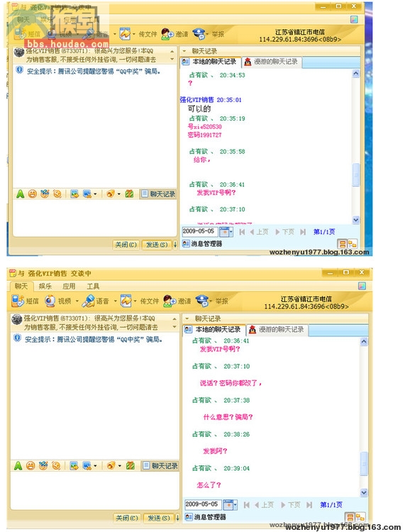Start a 视频 video call in the lower window
Screen dimensions: 405x532
tap(50, 301)
